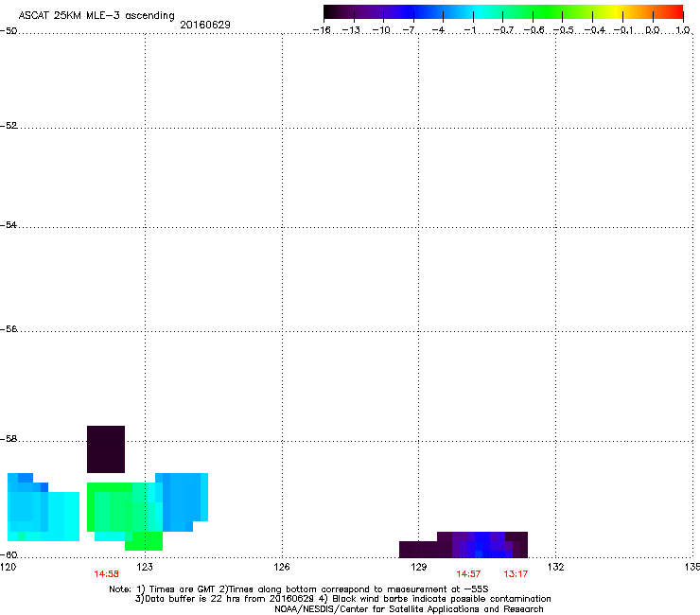Screen dimensions: 700x615
Task: Click the '-0.5' color scale tick label
Action: (564, 30)
